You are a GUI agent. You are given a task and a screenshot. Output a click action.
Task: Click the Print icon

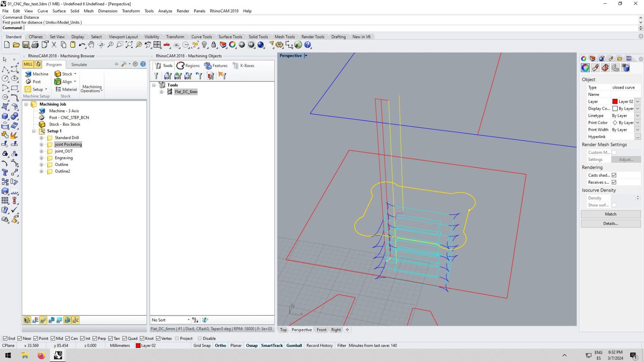[35, 45]
